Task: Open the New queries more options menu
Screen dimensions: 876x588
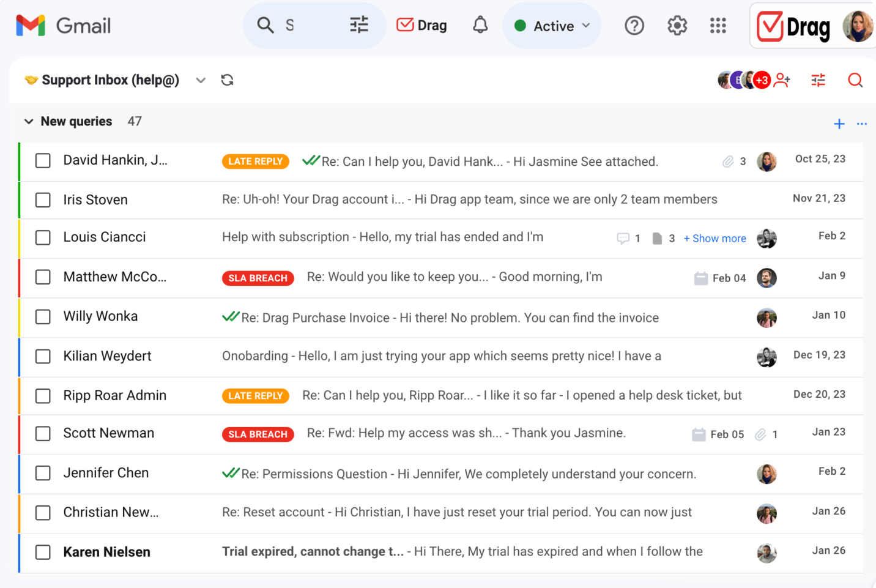Action: click(862, 124)
